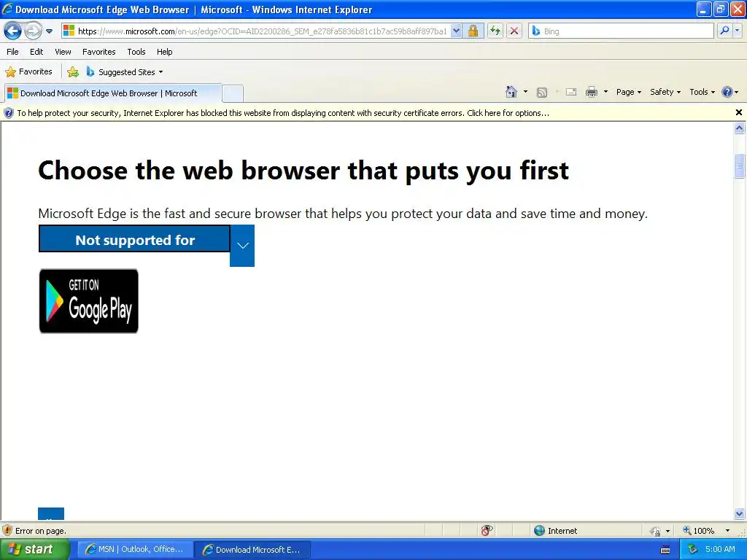This screenshot has height=560, width=747.
Task: Click the Print icon
Action: (591, 92)
